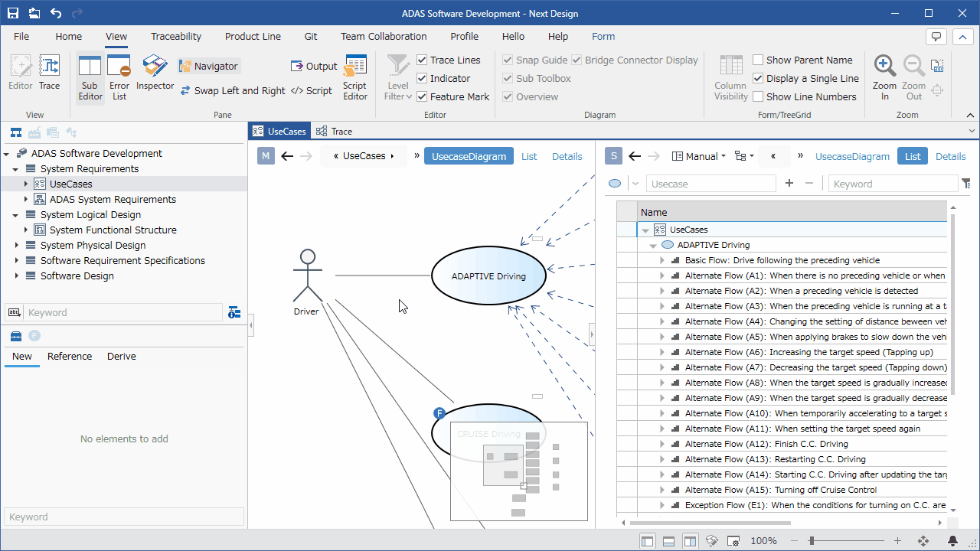The height and width of the screenshot is (551, 980).
Task: Toggle the Sub Editor pane button
Action: 90,77
